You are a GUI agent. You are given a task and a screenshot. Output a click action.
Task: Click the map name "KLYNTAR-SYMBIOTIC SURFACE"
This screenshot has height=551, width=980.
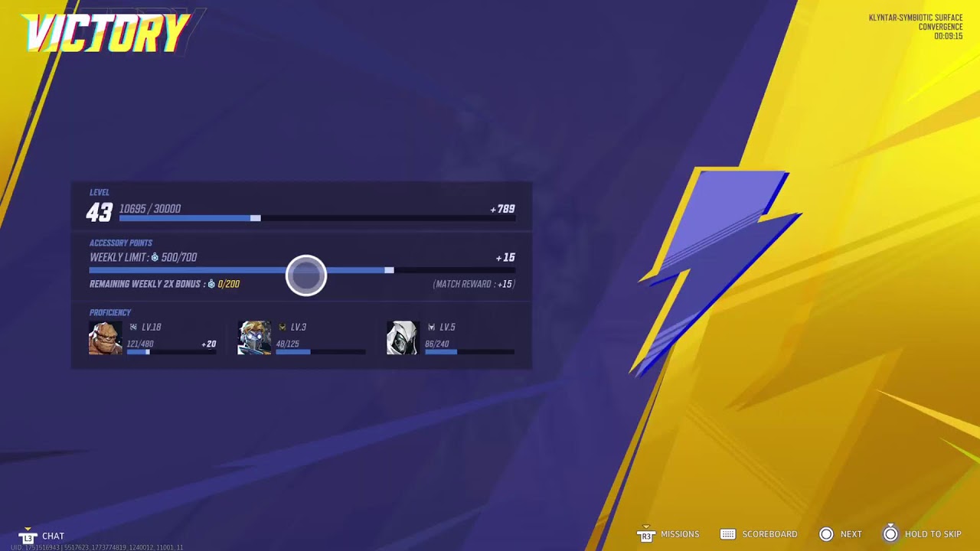pyautogui.click(x=916, y=18)
